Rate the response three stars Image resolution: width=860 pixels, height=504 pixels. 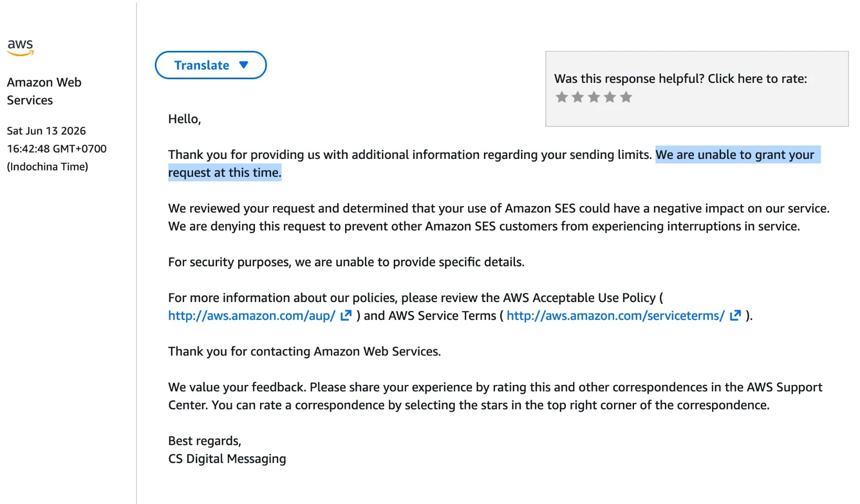[x=594, y=97]
